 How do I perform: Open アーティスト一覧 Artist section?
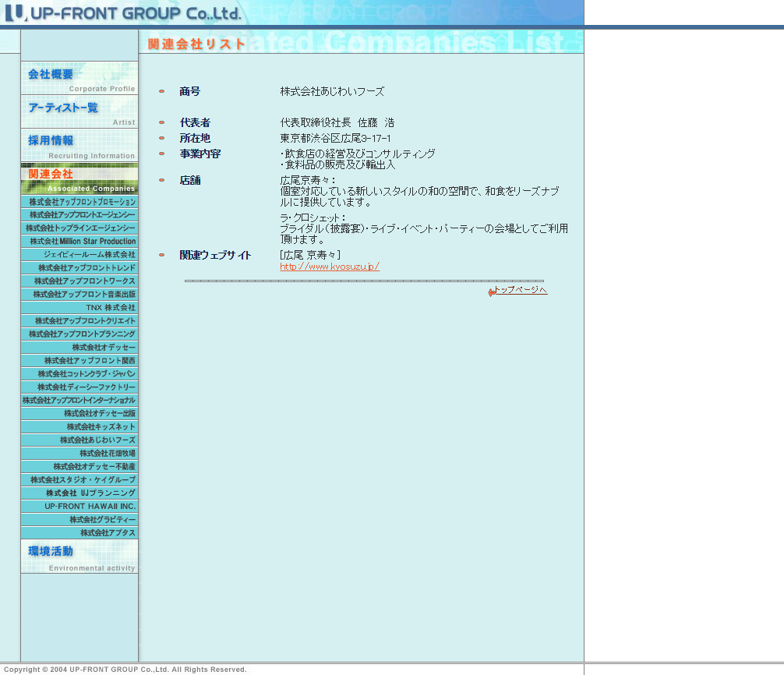point(79,111)
